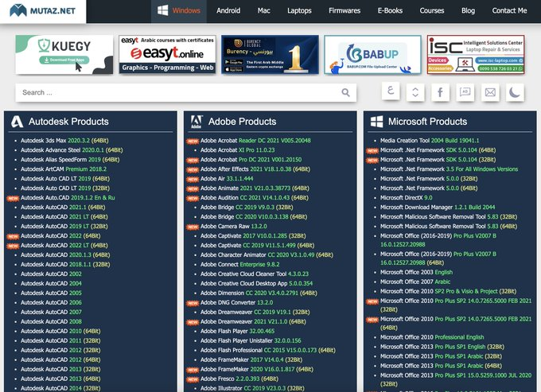Viewport: 541px width, 392px height.
Task: Open Autodesk AutoCAD 2008 link
Action: point(51,322)
